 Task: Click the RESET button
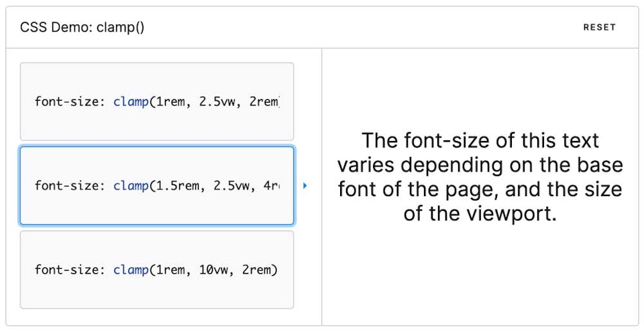tap(599, 27)
